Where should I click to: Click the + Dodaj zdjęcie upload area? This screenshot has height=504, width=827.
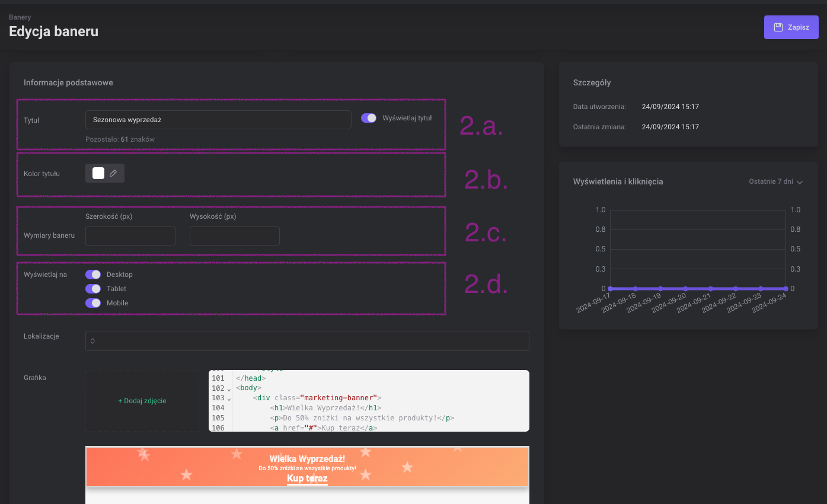pos(142,401)
